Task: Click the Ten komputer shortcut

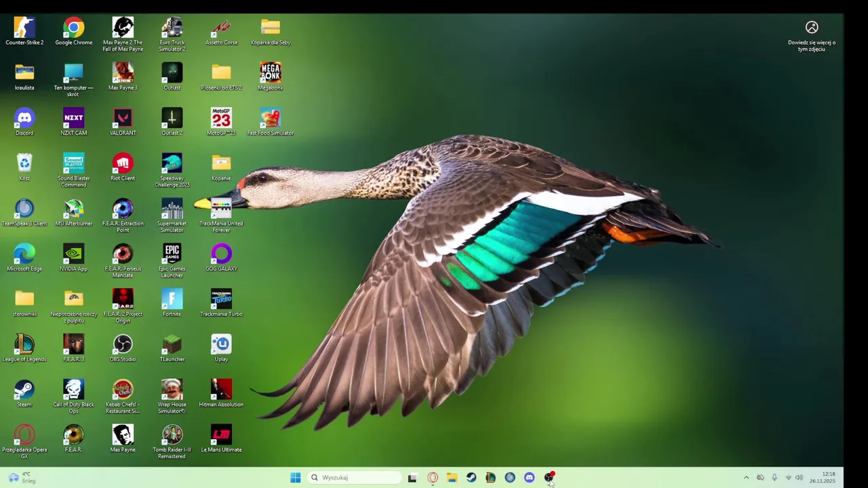Action: tap(74, 80)
